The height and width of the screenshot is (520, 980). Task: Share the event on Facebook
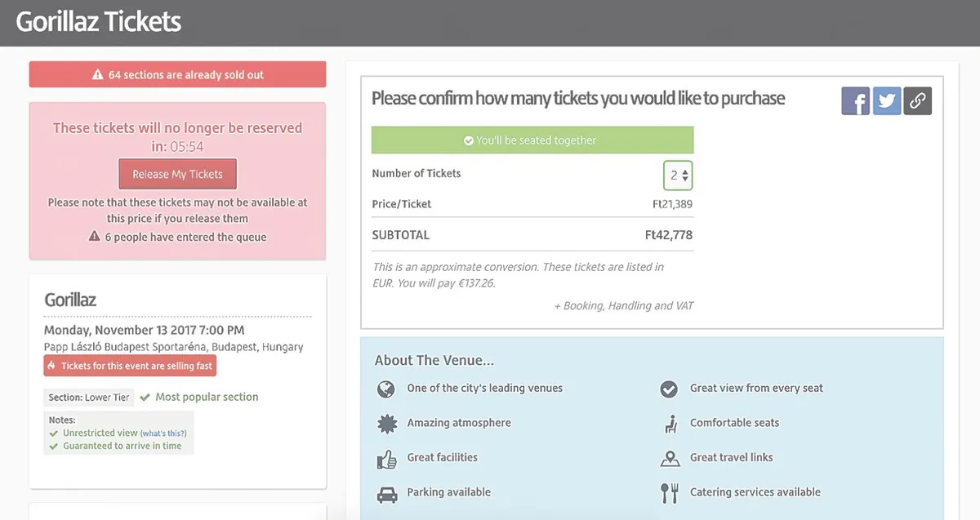[x=855, y=100]
